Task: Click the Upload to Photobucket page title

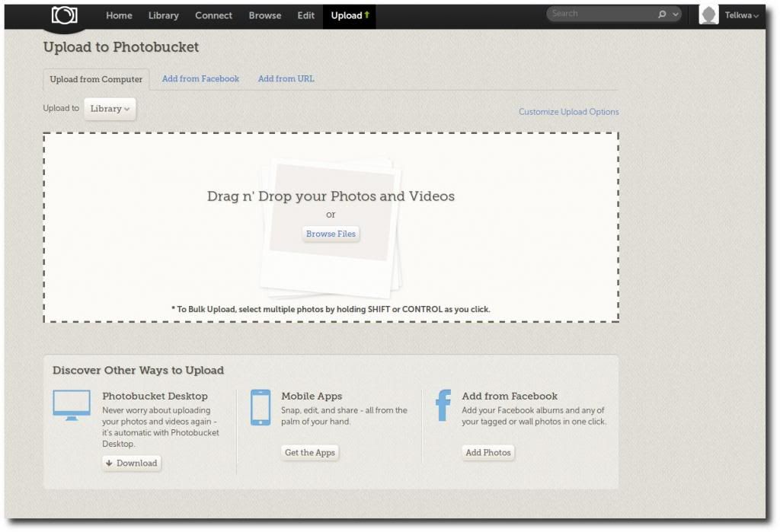Action: (121, 47)
